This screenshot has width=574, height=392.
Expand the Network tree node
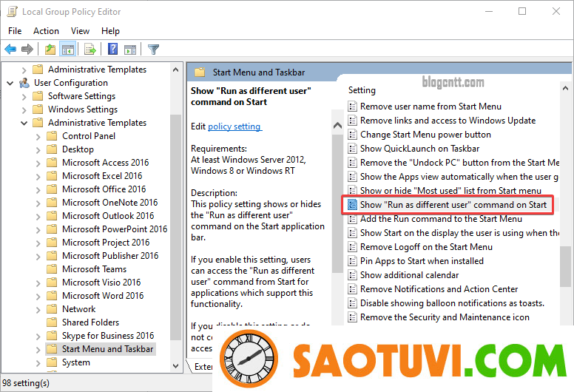click(x=38, y=310)
